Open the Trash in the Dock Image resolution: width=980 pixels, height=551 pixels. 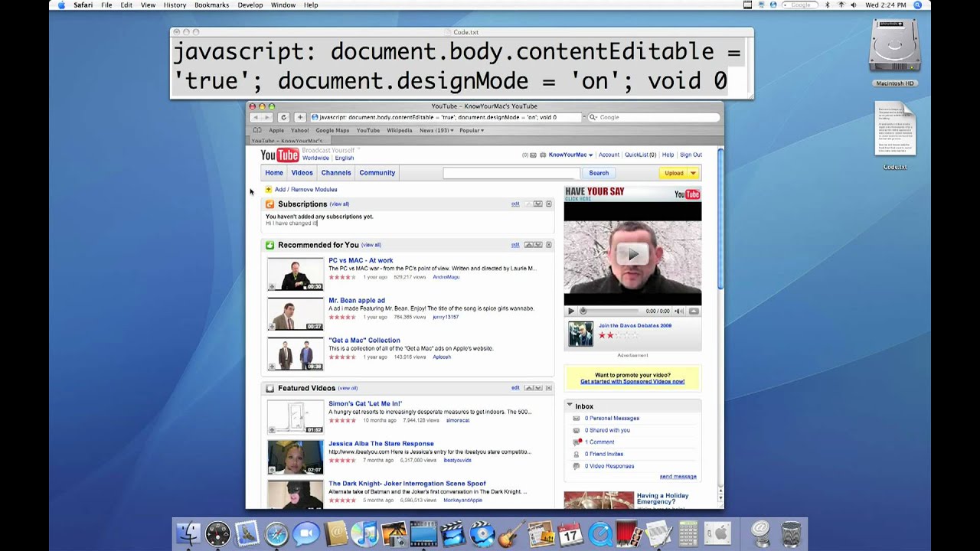click(x=791, y=533)
